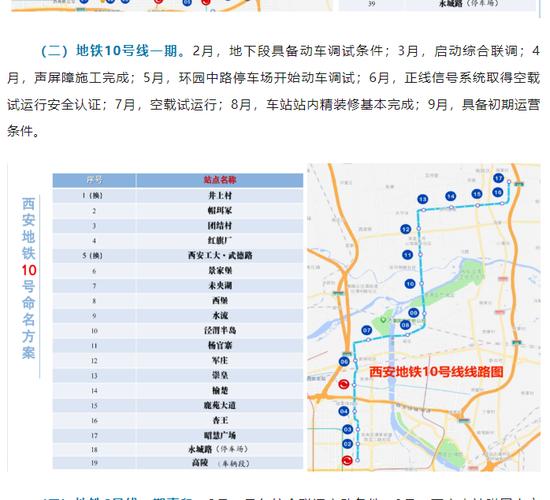Select the 崇皇 station cell

(x=220, y=375)
